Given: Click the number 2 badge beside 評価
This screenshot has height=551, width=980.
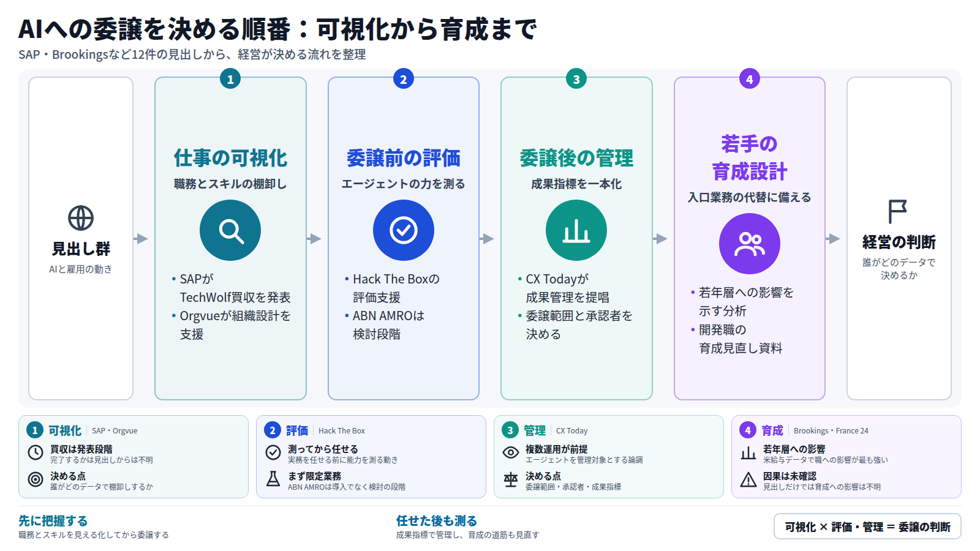Looking at the screenshot, I should pyautogui.click(x=273, y=430).
